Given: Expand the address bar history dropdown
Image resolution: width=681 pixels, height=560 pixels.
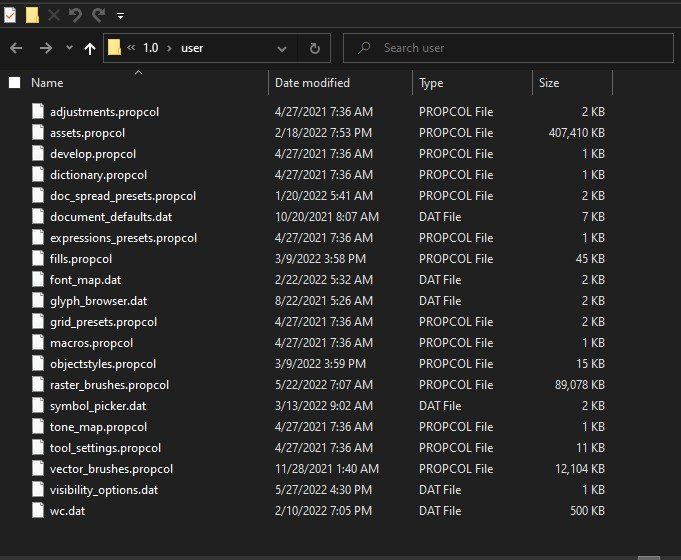Looking at the screenshot, I should tap(282, 48).
